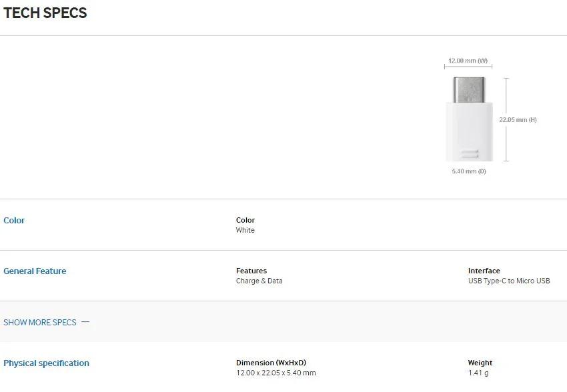The image size is (567, 392).
Task: Click the USB adapter product image
Action: pyautogui.click(x=468, y=119)
